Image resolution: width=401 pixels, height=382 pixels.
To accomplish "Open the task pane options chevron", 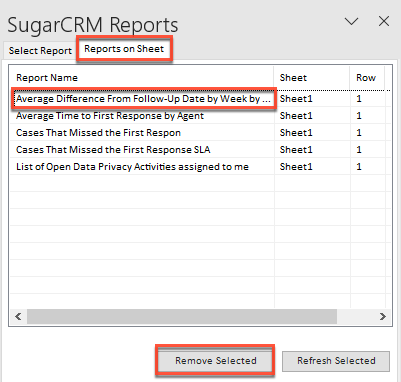I will point(351,22).
